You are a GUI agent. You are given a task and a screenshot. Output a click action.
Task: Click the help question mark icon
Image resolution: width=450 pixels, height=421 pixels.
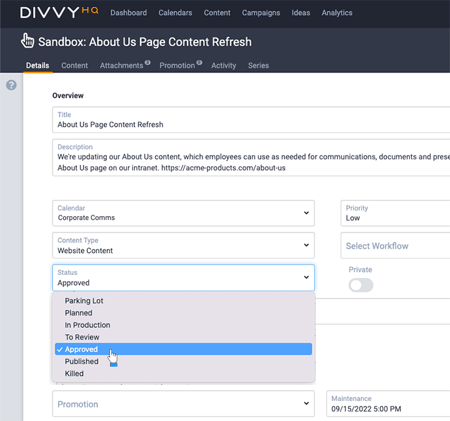click(11, 85)
